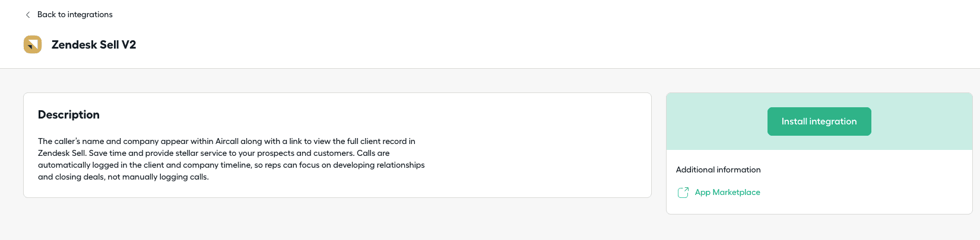Click the back chevron arrow icon
Viewport: 980px width, 240px height.
[27, 15]
